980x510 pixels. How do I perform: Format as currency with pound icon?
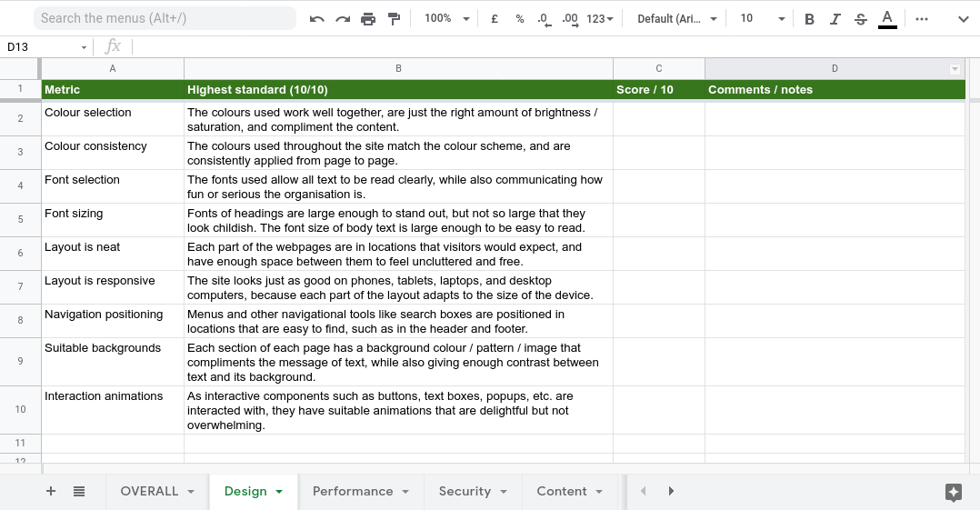[x=495, y=19]
